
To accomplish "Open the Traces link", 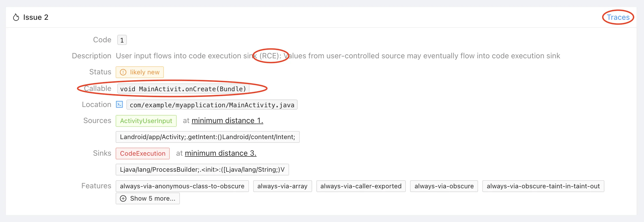I will [x=618, y=17].
